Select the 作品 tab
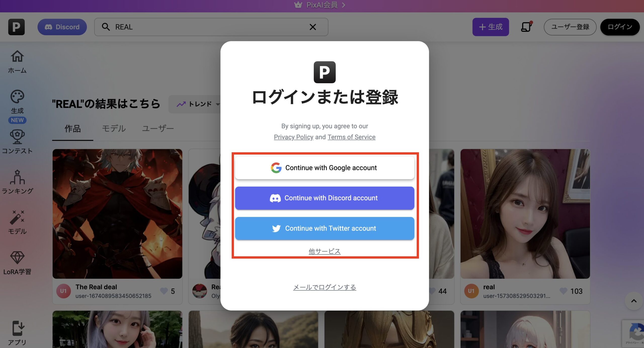Viewport: 644px width, 348px height. (72, 129)
